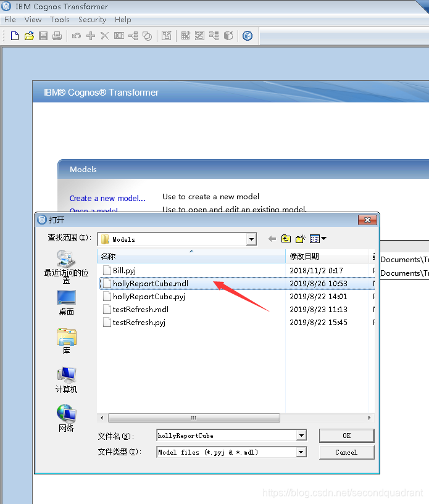
Task: Click the overlapping circles toolbar icon
Action: tap(148, 36)
